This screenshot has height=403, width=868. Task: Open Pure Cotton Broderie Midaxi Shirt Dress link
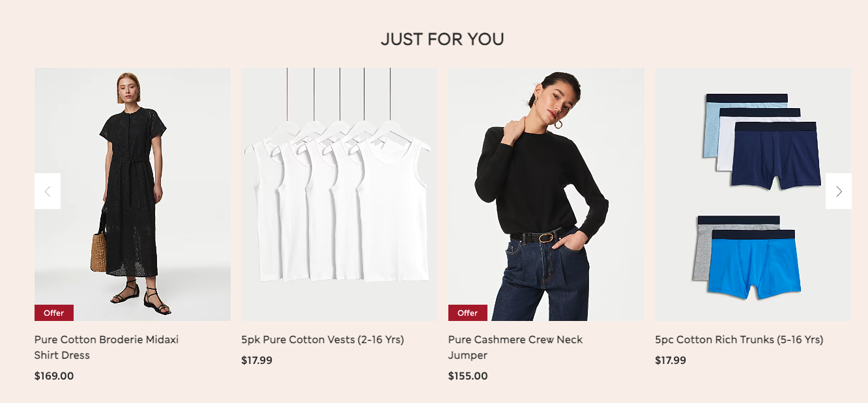point(106,347)
